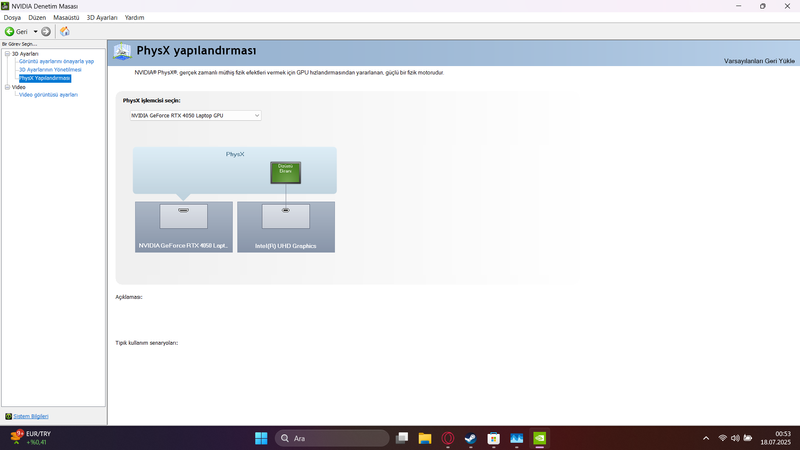Open the Dosya menu
Viewport: 800px width, 450px height.
click(12, 17)
